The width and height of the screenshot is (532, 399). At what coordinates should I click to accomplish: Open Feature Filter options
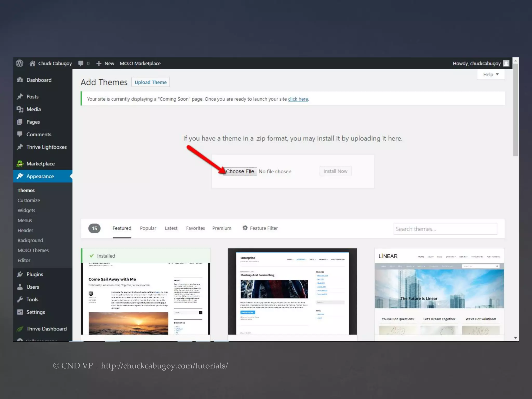tap(260, 228)
